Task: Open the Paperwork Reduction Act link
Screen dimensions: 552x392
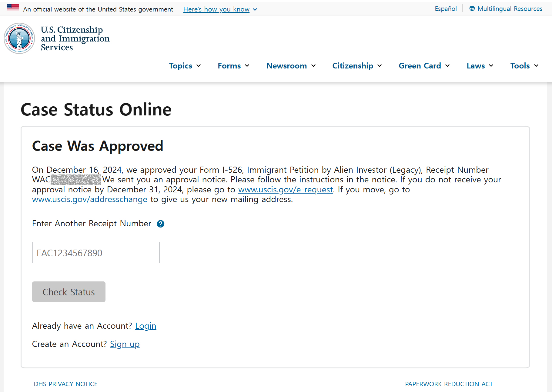Action: pyautogui.click(x=449, y=384)
